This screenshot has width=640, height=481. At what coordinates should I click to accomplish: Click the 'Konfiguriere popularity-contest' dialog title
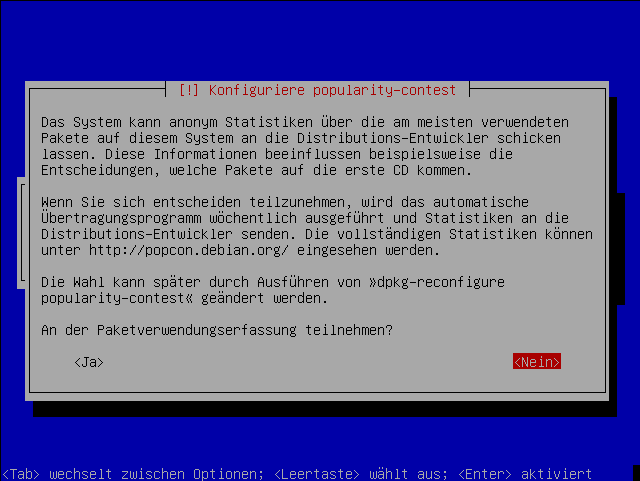pyautogui.click(x=332, y=90)
